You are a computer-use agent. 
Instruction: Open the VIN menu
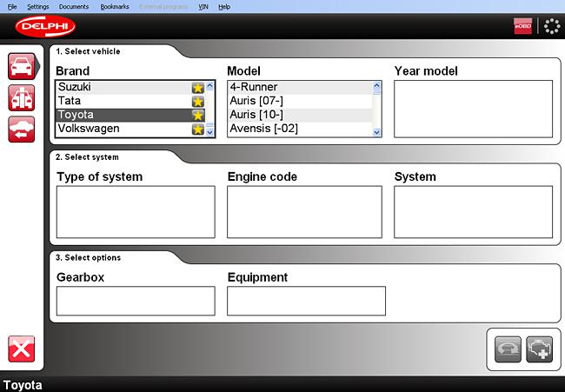coord(203,6)
